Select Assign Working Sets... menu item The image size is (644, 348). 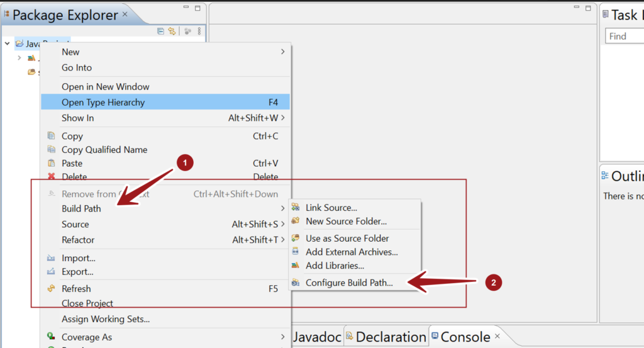[106, 319]
